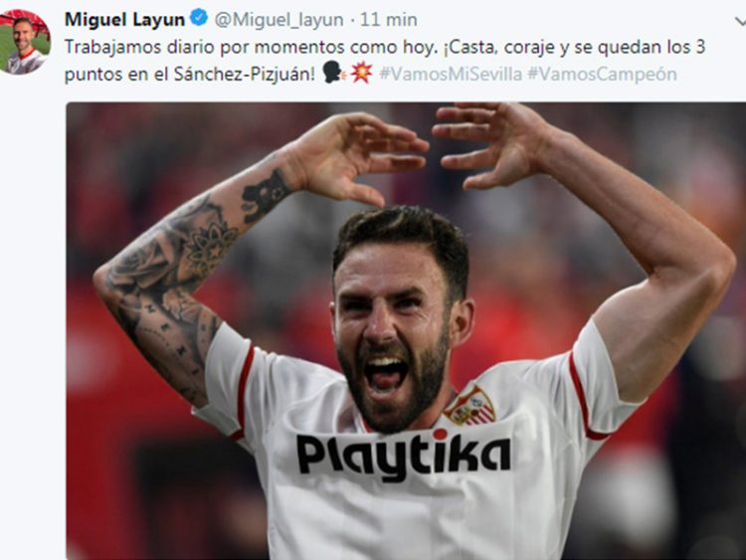Click the blue verified badge icon
Viewport: 746px width, 560px height.
click(199, 18)
